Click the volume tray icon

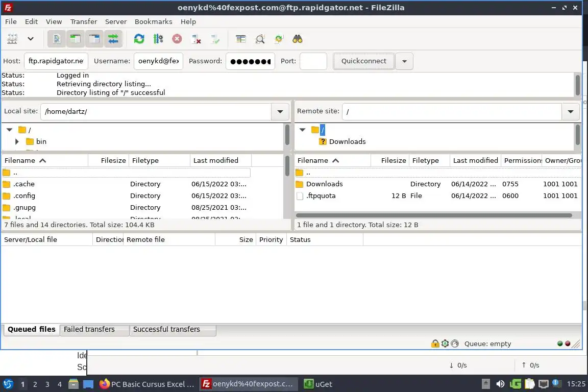pyautogui.click(x=500, y=384)
